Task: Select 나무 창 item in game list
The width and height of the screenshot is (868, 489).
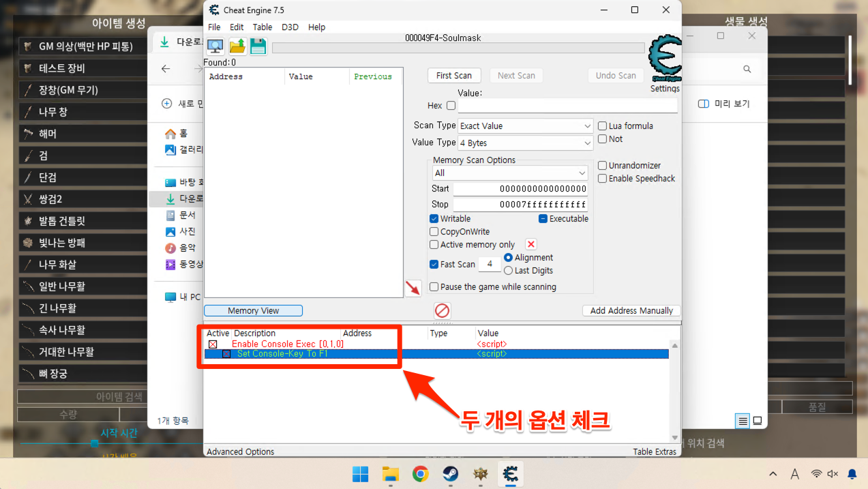Action: point(82,112)
